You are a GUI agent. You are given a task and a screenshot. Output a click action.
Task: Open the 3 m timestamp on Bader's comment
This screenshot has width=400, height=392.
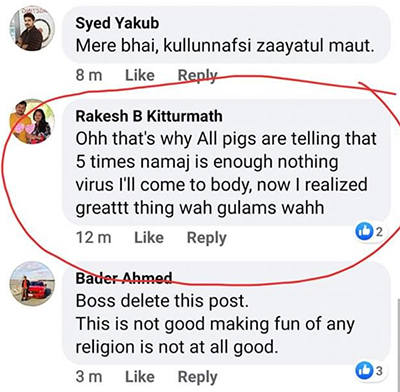coord(89,377)
